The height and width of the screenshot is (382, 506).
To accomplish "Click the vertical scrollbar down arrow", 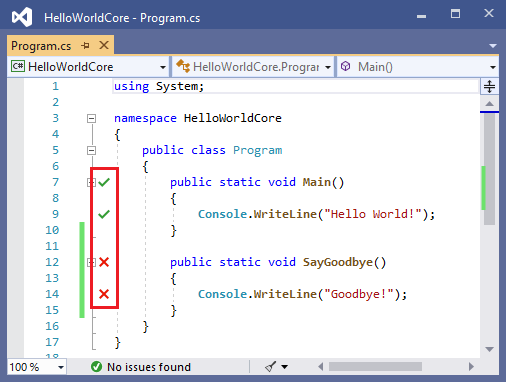I will (489, 349).
